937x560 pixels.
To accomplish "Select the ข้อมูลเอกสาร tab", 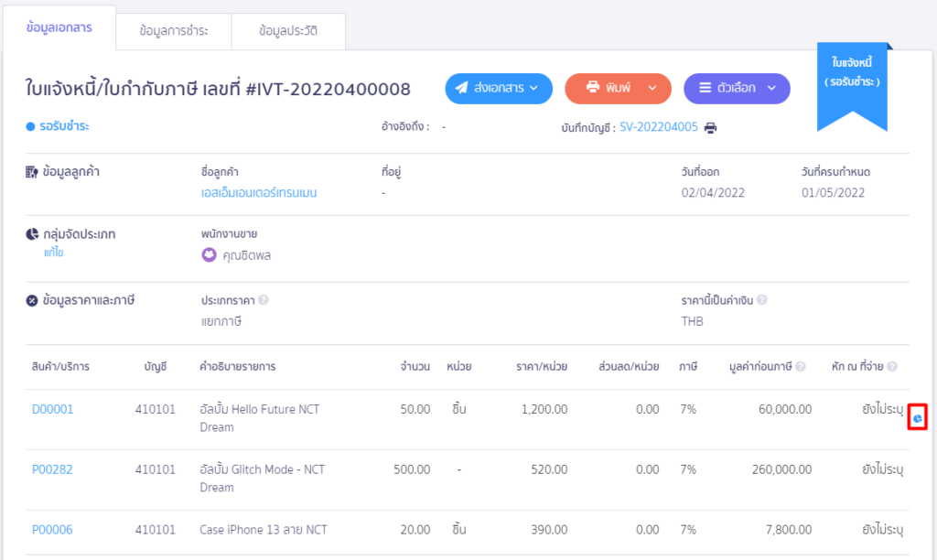I will (59, 29).
